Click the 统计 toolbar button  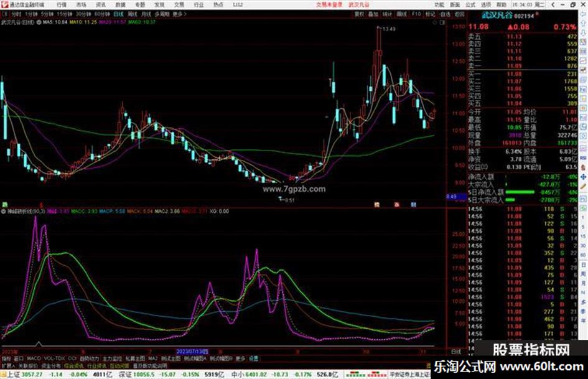(x=388, y=14)
